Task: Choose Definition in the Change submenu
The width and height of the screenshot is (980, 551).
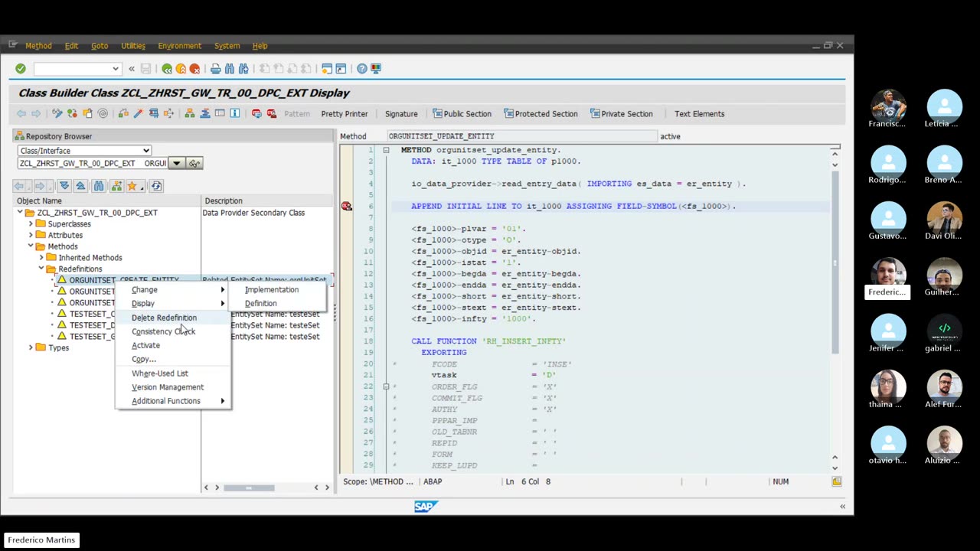Action: (260, 304)
